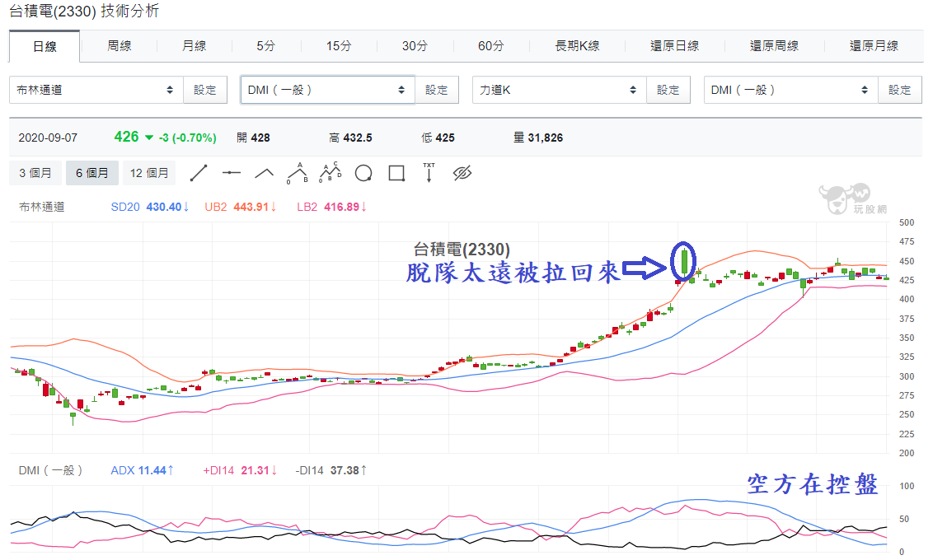Select the rectangle drawing tool
The image size is (933, 560).
click(x=396, y=173)
